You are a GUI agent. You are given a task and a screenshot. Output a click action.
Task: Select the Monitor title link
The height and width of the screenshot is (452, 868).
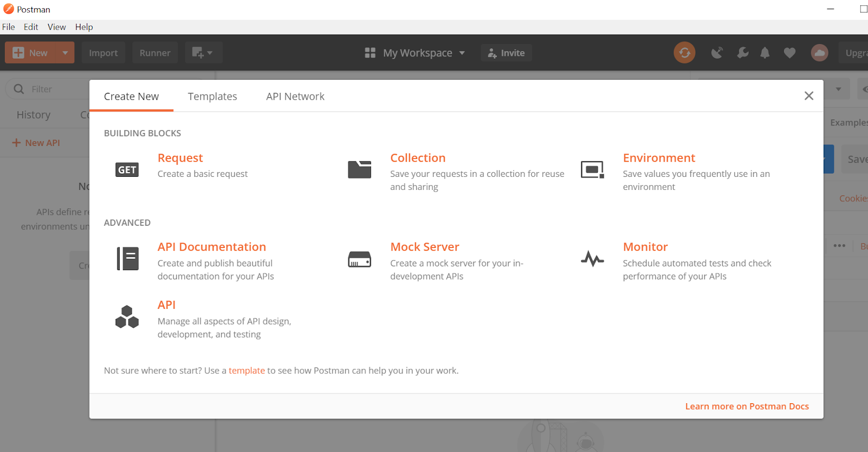coord(645,247)
